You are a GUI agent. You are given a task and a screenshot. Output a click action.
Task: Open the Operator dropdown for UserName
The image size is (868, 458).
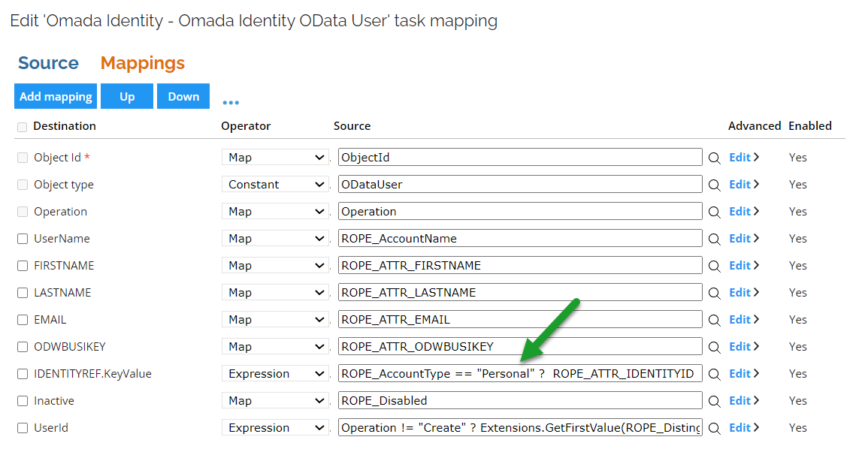(x=275, y=239)
